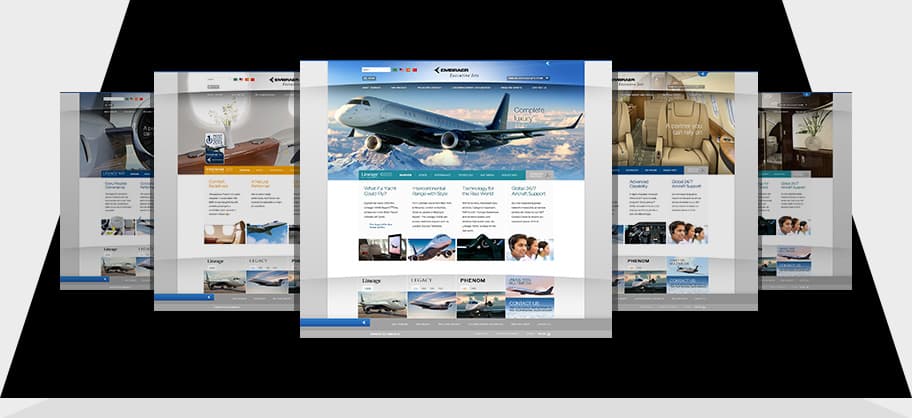The image size is (912, 418).
Task: Click the flying jet thumbnail on second-left page
Action: tap(267, 232)
